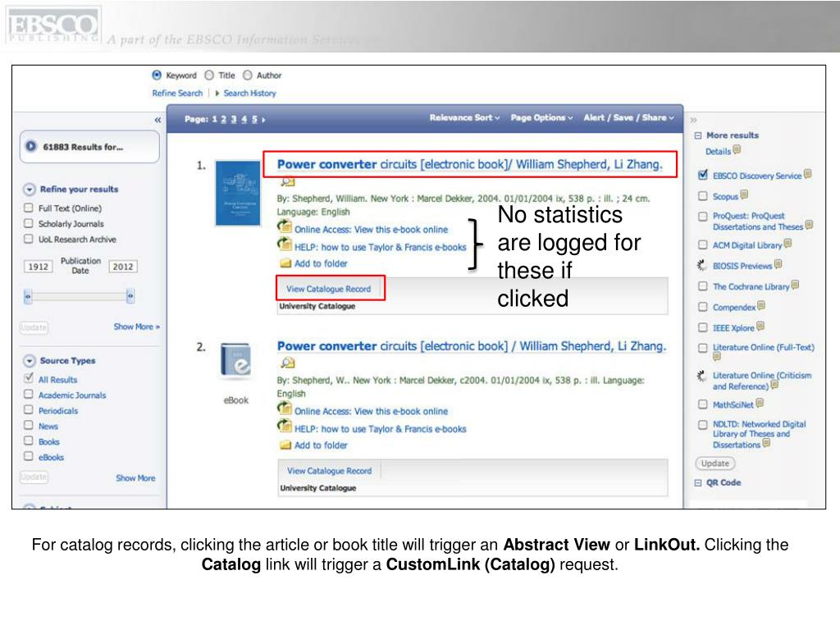840x630 pixels.
Task: Click Update button in right panel
Action: tap(715, 463)
